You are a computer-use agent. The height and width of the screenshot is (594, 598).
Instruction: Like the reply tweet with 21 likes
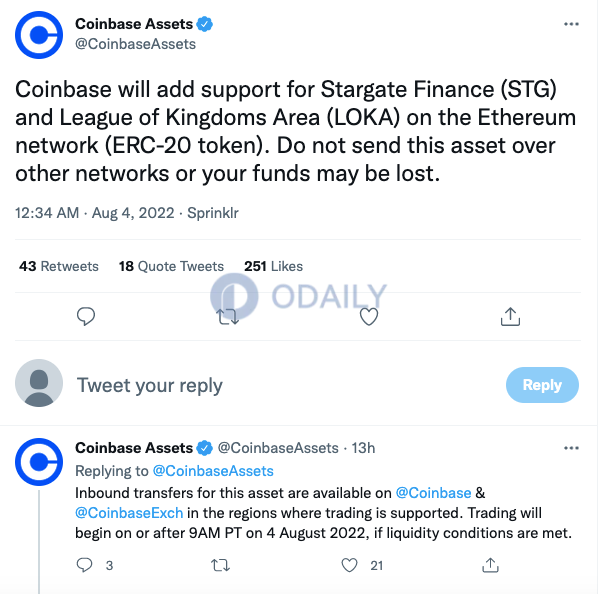349,565
